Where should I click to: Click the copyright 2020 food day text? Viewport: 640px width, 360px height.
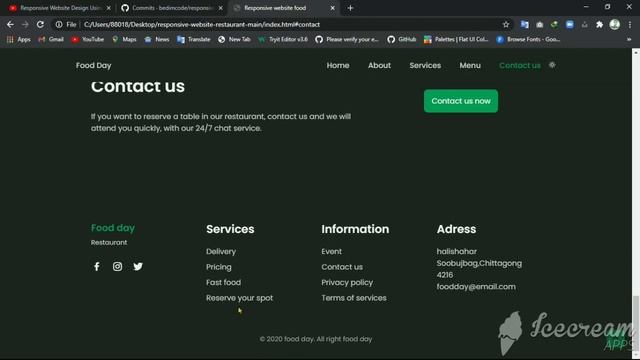click(316, 339)
